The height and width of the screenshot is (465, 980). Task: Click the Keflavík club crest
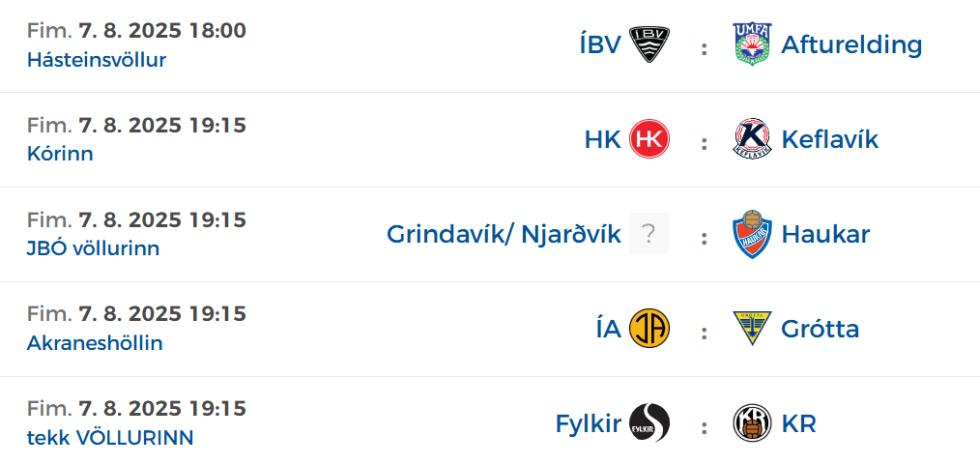pyautogui.click(x=752, y=139)
